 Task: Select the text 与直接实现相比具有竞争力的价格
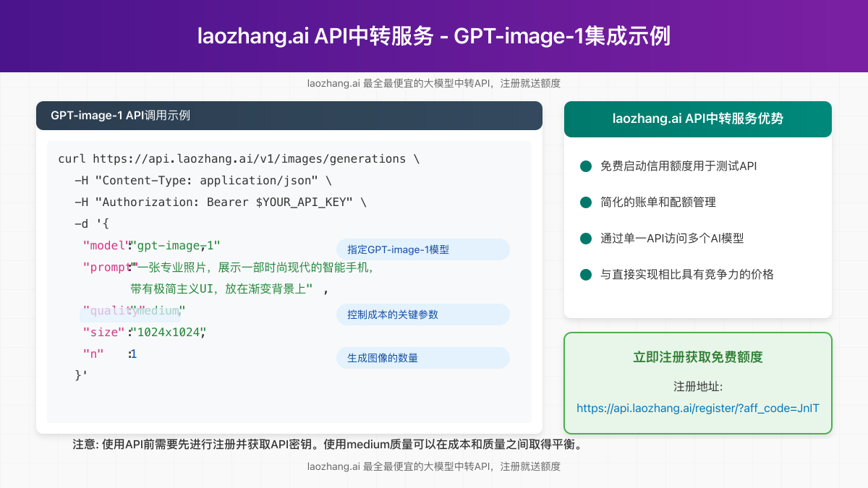point(687,275)
